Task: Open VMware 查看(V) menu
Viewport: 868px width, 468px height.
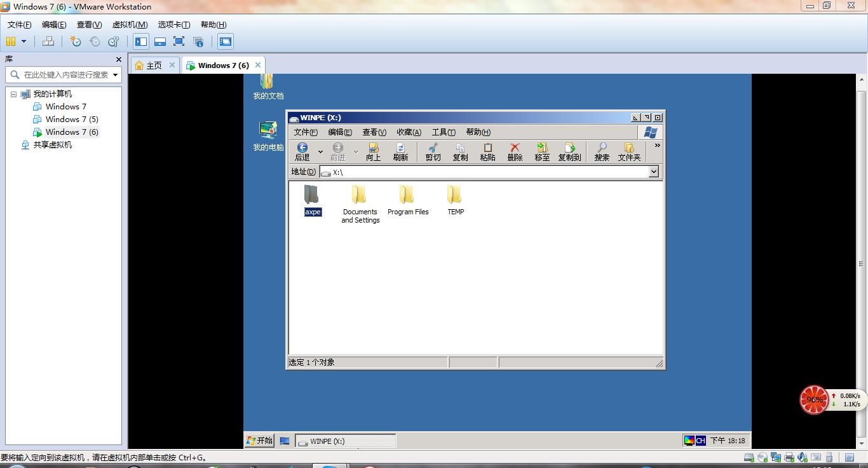Action: [x=89, y=25]
